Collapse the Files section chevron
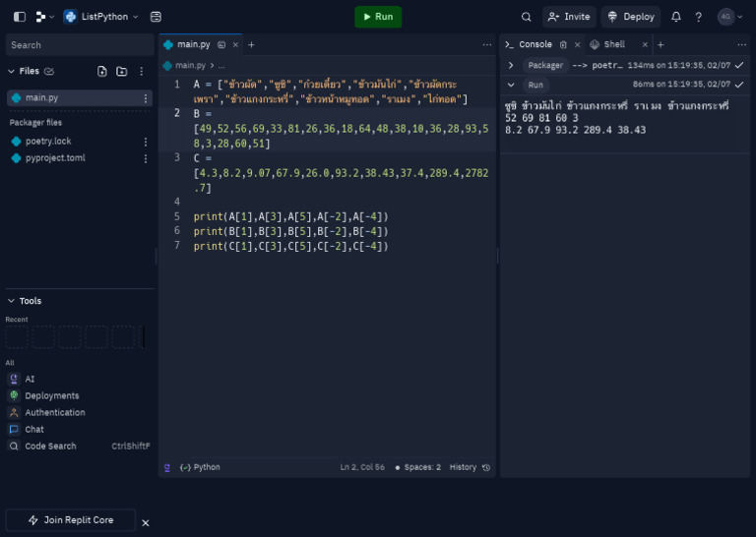Screen dimensions: 756x537 [12, 71]
